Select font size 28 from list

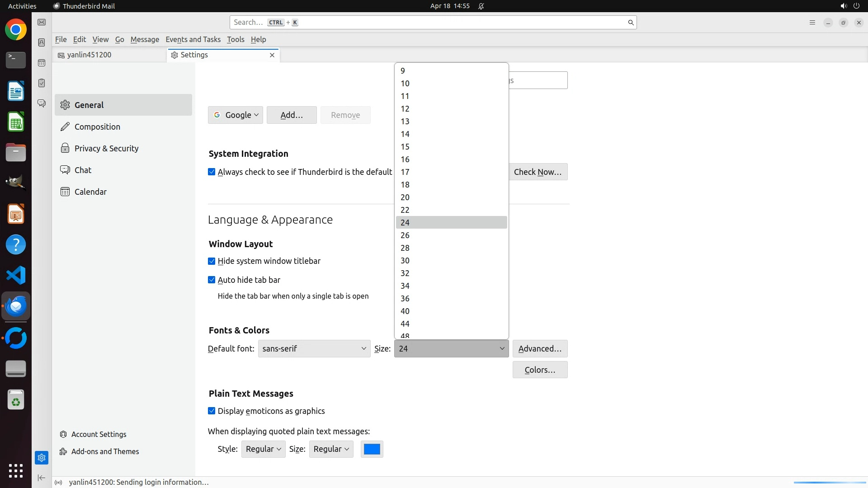405,248
